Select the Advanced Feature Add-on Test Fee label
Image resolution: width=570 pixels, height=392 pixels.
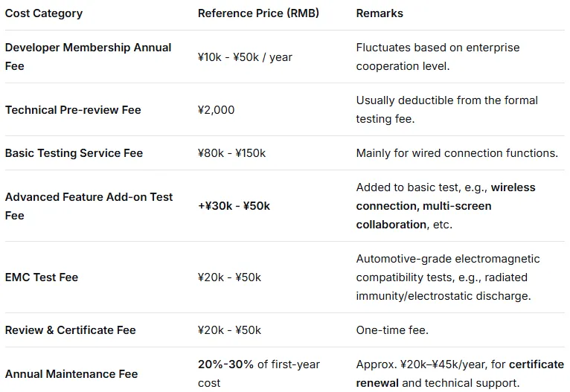89,206
